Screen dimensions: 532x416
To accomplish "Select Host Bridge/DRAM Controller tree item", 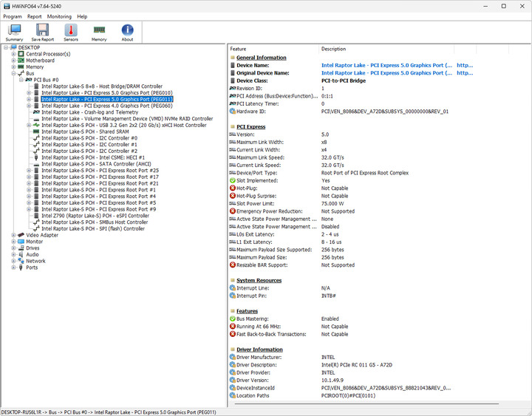I will click(x=102, y=86).
